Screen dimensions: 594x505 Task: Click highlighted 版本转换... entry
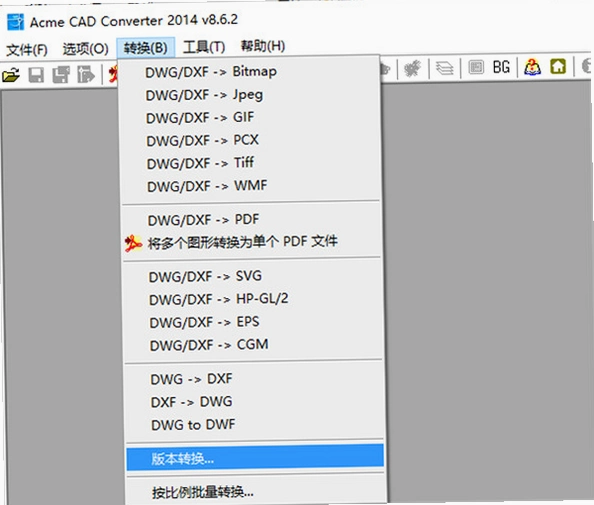pos(255,458)
